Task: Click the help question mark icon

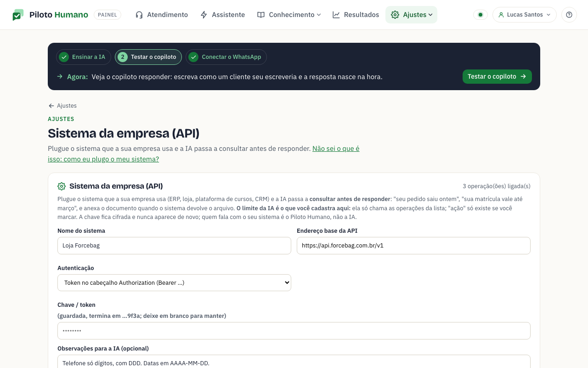Action: 569,15
